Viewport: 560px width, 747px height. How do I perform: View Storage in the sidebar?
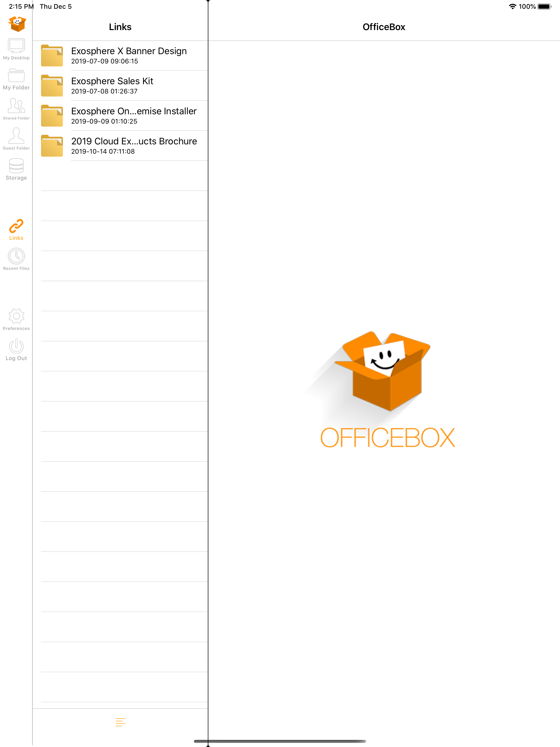(16, 169)
